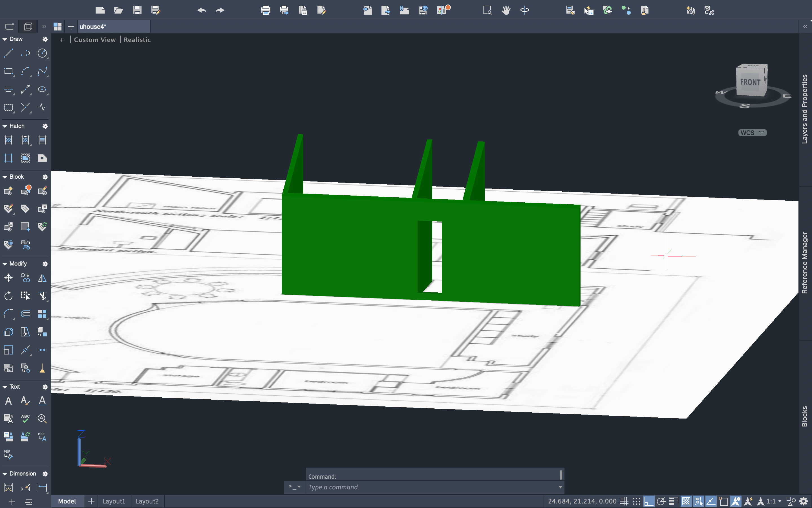Click the Custom View viewport label
812x508 pixels.
(x=95, y=40)
